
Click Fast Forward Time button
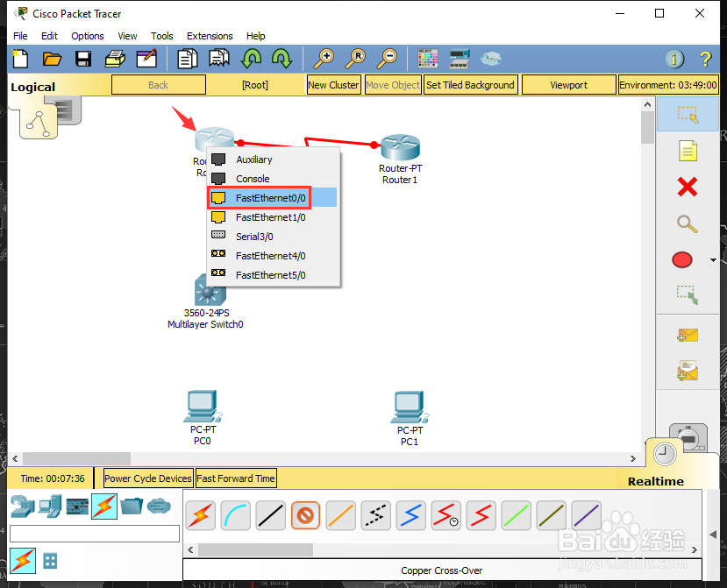pyautogui.click(x=236, y=478)
